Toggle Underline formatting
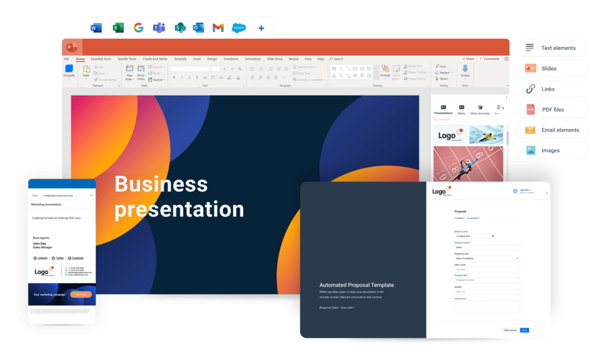Image resolution: width=607 pixels, height=364 pixels. point(189,77)
